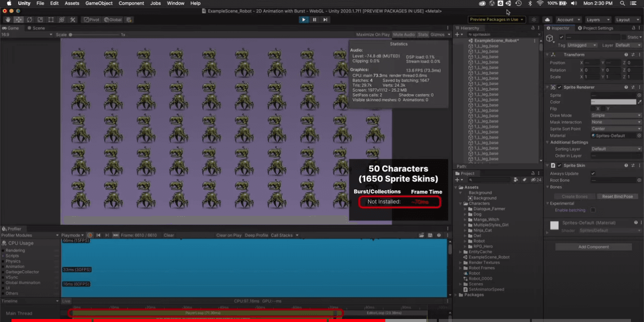644x322 pixels.
Task: Click the Reset Bind Pose button
Action: pyautogui.click(x=617, y=196)
